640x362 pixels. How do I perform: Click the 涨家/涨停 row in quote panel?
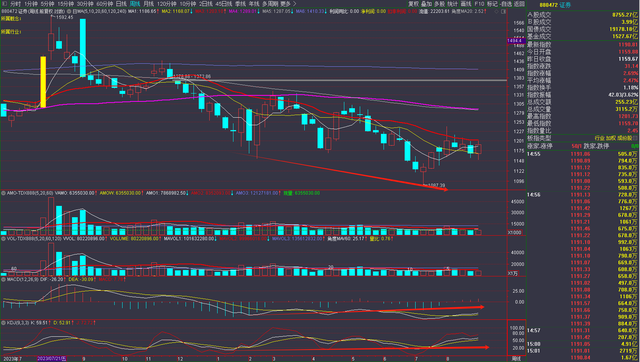(583, 146)
